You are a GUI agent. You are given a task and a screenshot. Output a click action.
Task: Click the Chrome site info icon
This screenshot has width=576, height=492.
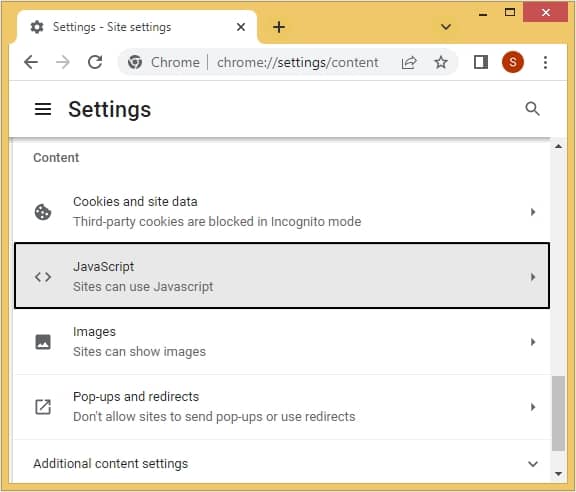(135, 62)
